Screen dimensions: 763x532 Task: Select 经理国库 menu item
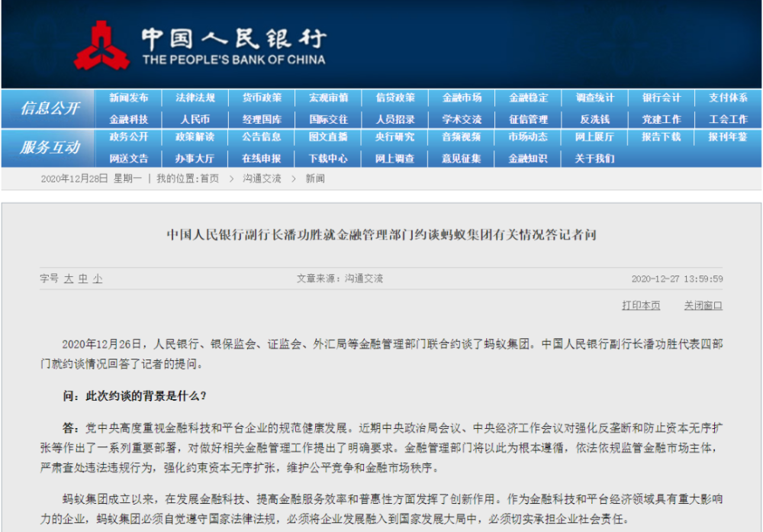262,119
